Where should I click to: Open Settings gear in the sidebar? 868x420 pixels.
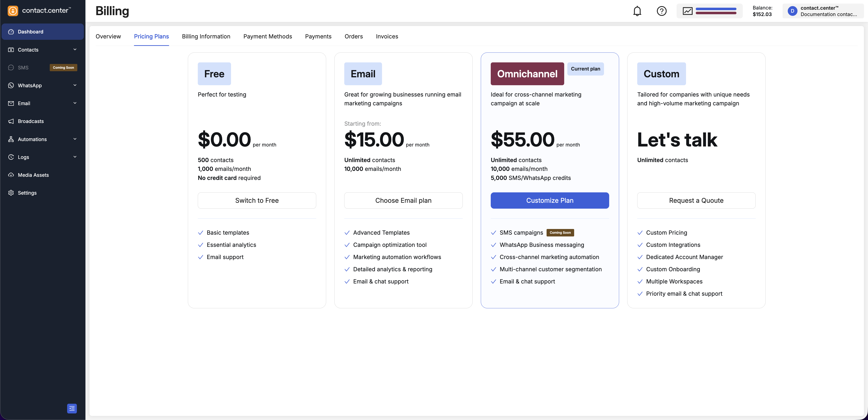pyautogui.click(x=11, y=193)
